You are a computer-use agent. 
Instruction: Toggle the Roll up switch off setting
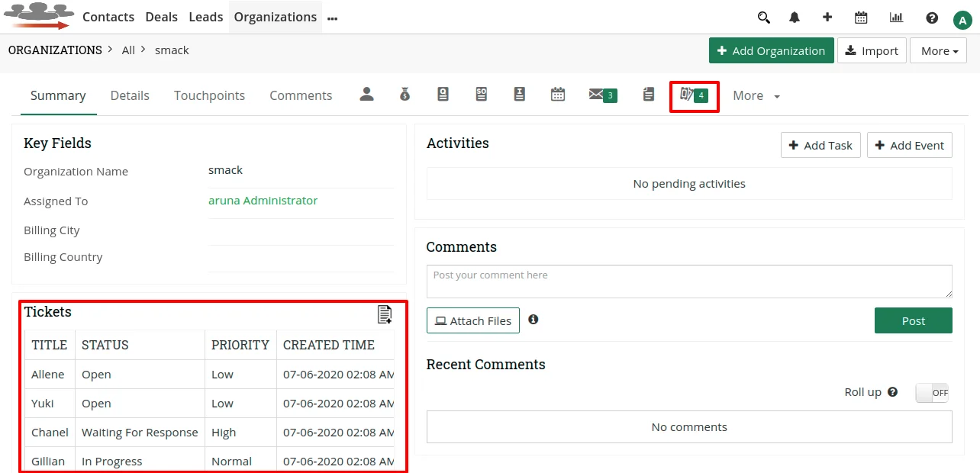tap(931, 391)
